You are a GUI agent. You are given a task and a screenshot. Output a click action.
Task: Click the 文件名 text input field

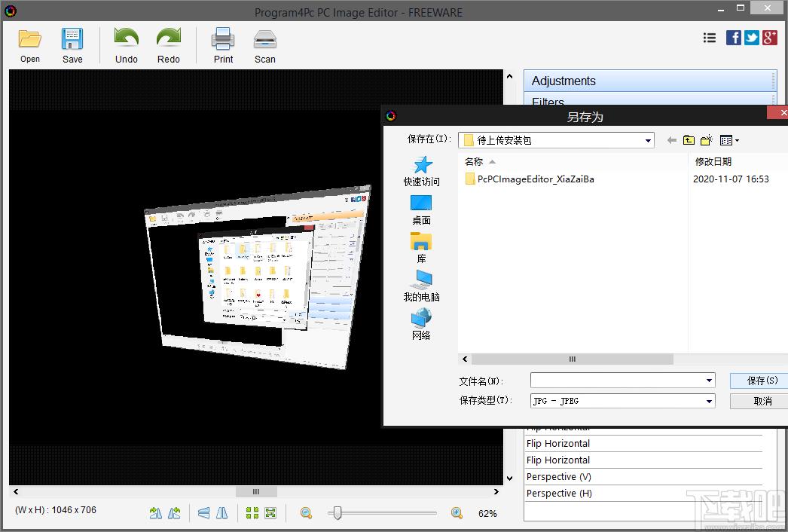pos(617,381)
